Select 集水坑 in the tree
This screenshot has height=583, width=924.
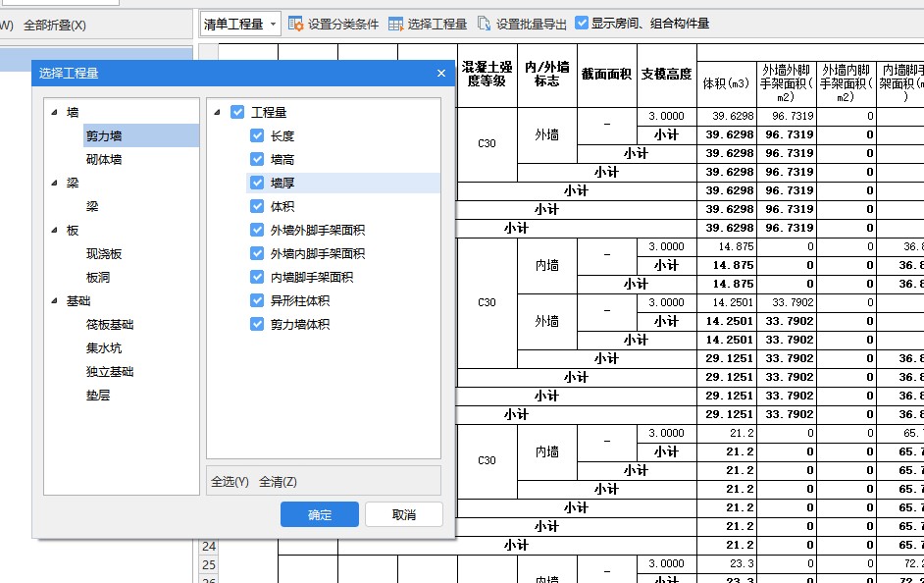click(x=104, y=347)
